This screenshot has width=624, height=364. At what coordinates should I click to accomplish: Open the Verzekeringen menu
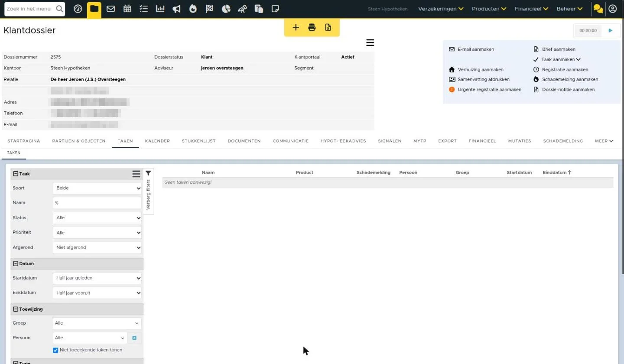441,9
